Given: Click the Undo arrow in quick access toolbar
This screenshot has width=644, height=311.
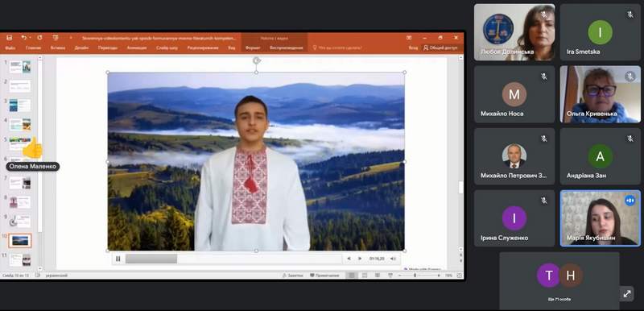Looking at the screenshot, I should [x=23, y=38].
